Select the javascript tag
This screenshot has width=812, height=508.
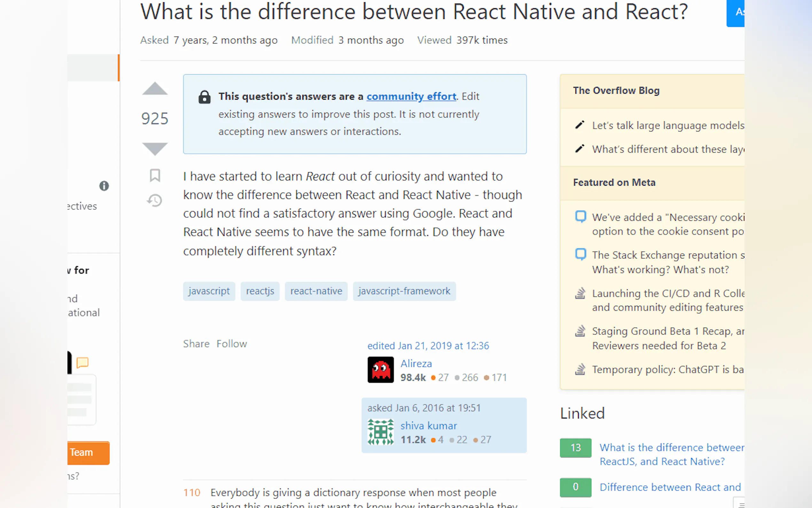click(x=209, y=291)
